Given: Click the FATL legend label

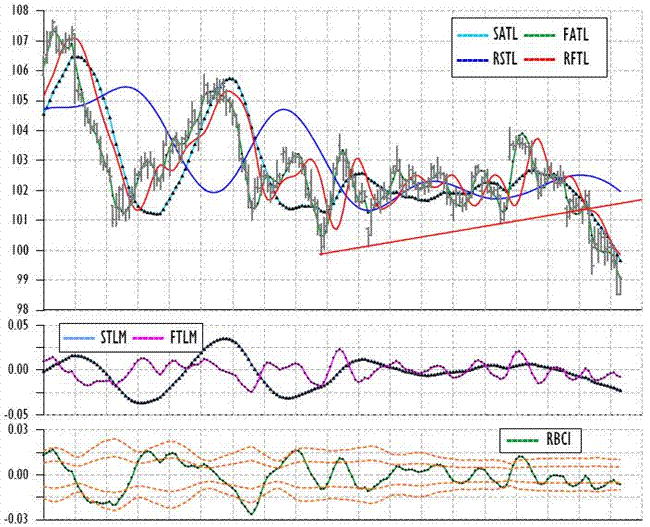Looking at the screenshot, I should [575, 34].
